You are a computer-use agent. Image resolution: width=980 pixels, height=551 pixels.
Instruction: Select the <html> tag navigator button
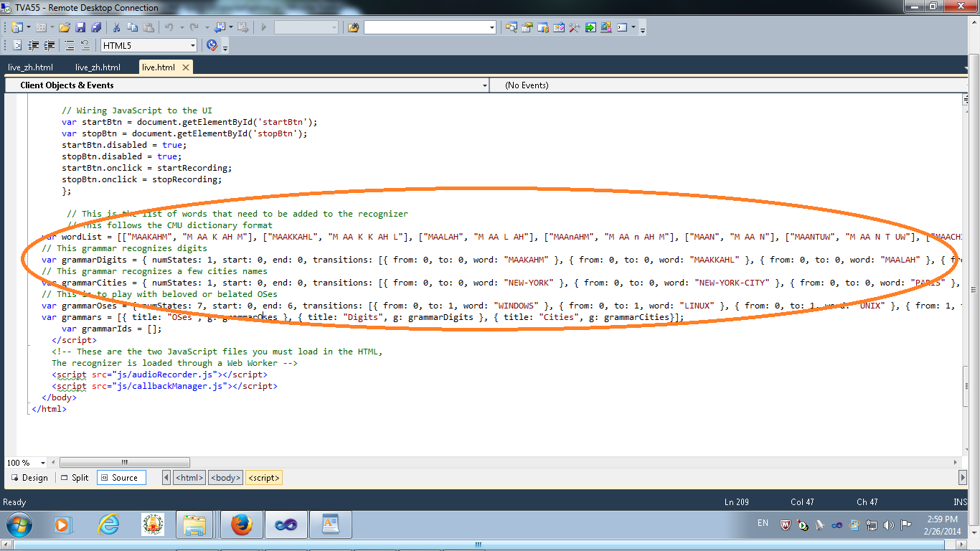tap(189, 478)
